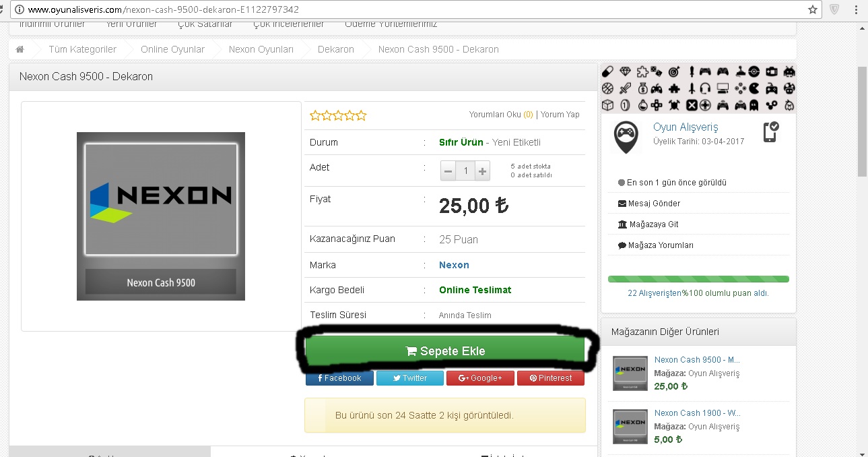Click the 22 Alışverişten link
This screenshot has height=457, width=868.
(655, 293)
